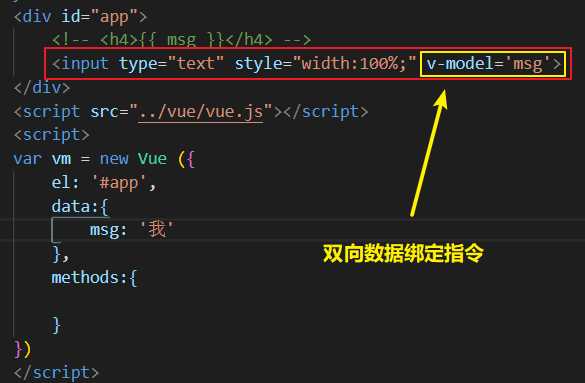
Task: Click the closing '</div>' tag
Action: pos(41,87)
